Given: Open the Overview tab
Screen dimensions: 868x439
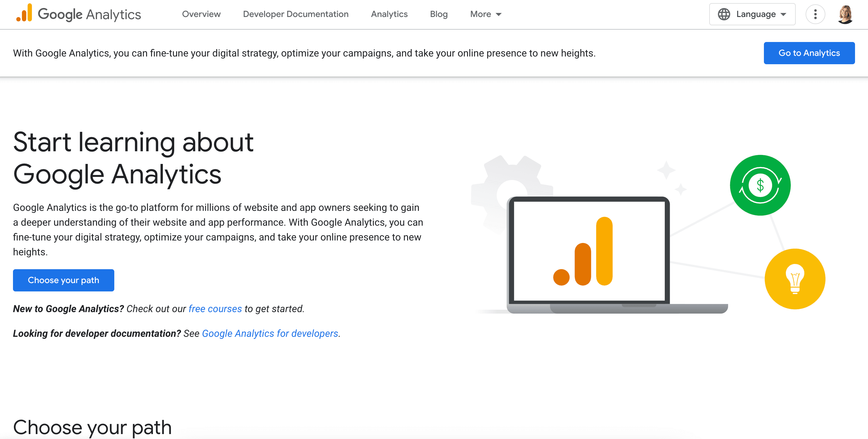Looking at the screenshot, I should (201, 14).
